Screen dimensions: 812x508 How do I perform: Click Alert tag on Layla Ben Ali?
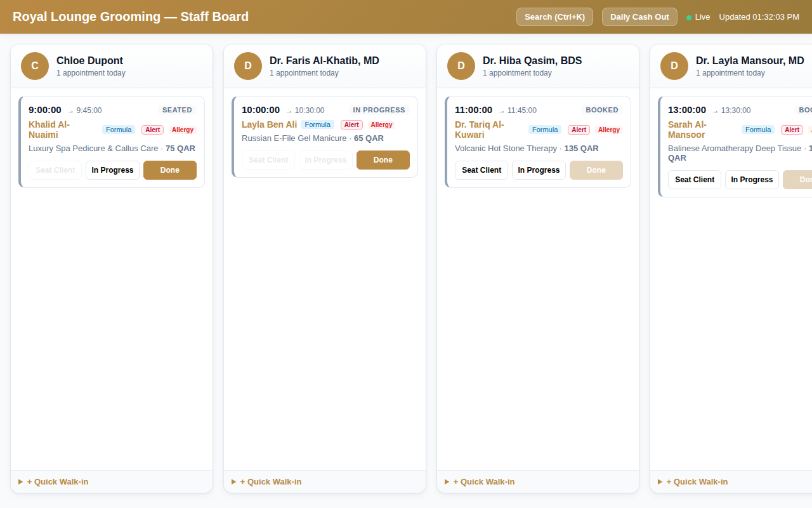351,124
